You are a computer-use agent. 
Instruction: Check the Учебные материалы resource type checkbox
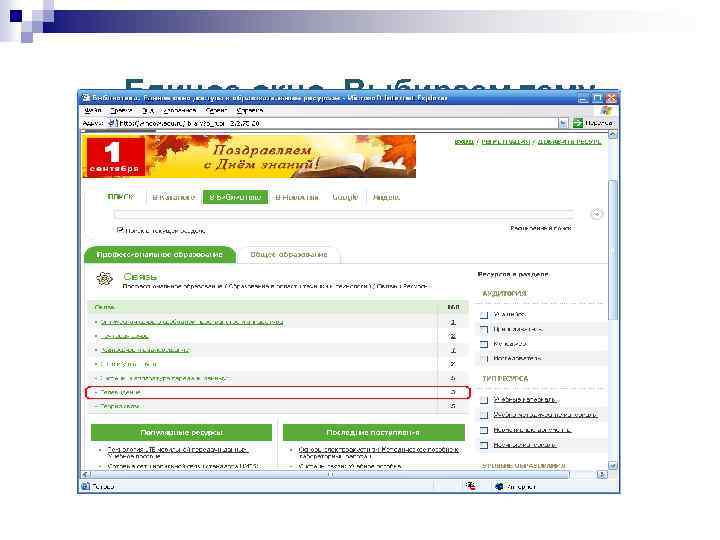[x=484, y=400]
